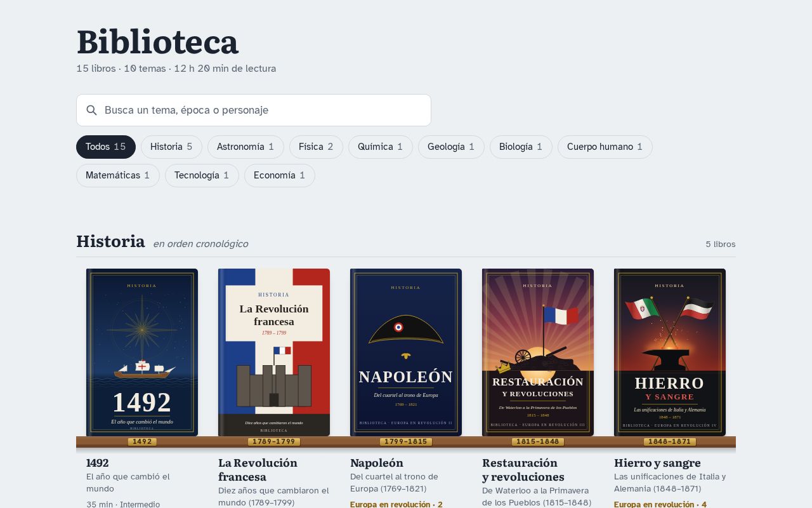Open 'Hierro y sangre' title link

[x=657, y=463]
